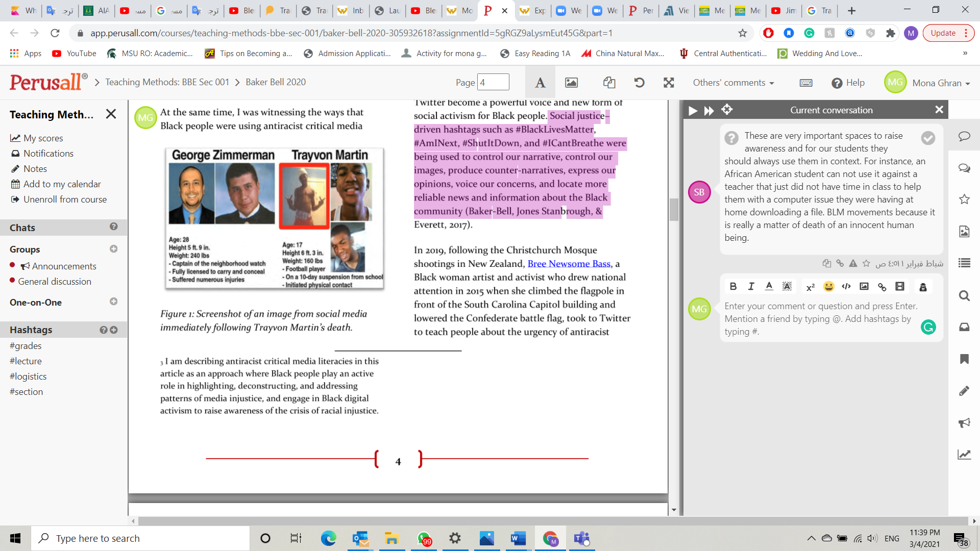The height and width of the screenshot is (551, 980).
Task: Show help for the Hashtags section
Action: (104, 330)
